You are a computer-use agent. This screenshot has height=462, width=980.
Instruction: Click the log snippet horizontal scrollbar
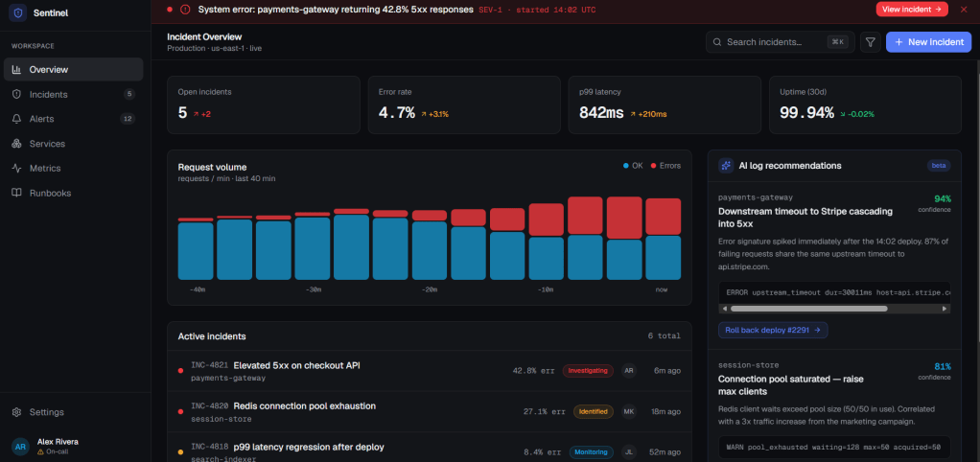coord(835,309)
